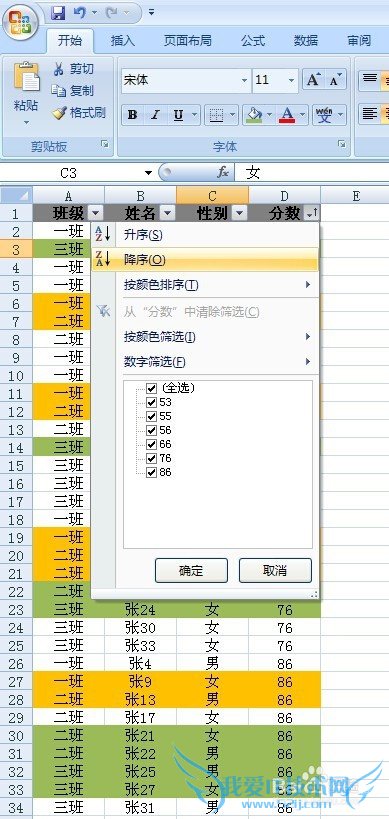Open the underline style dropdown arrow

coord(194,115)
